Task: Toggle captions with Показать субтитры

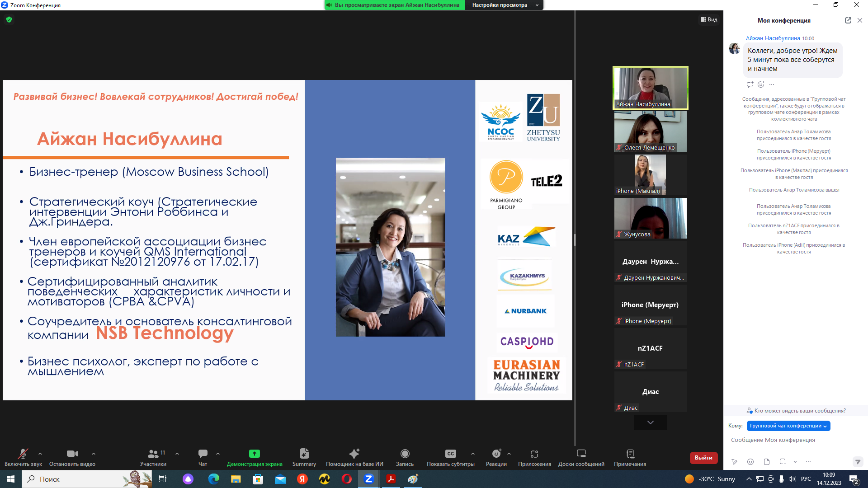Action: coord(450,457)
